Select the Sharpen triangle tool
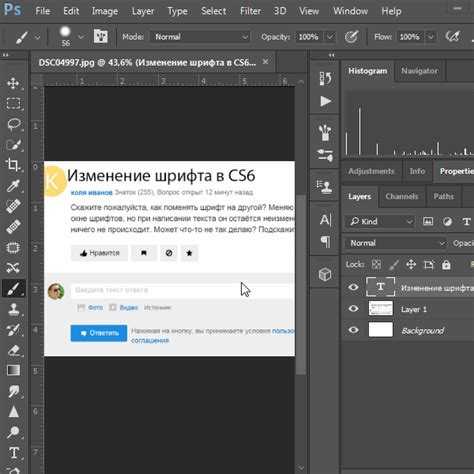474x474 pixels. [x=13, y=412]
